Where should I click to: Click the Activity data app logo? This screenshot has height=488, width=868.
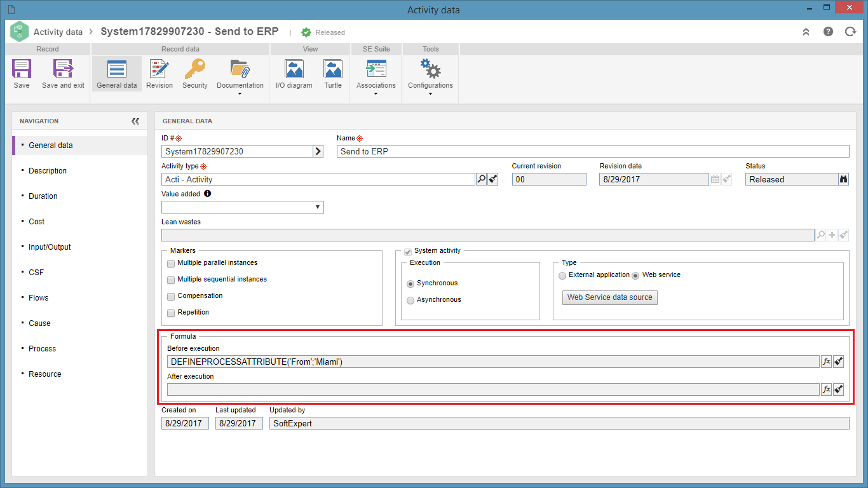click(x=20, y=32)
